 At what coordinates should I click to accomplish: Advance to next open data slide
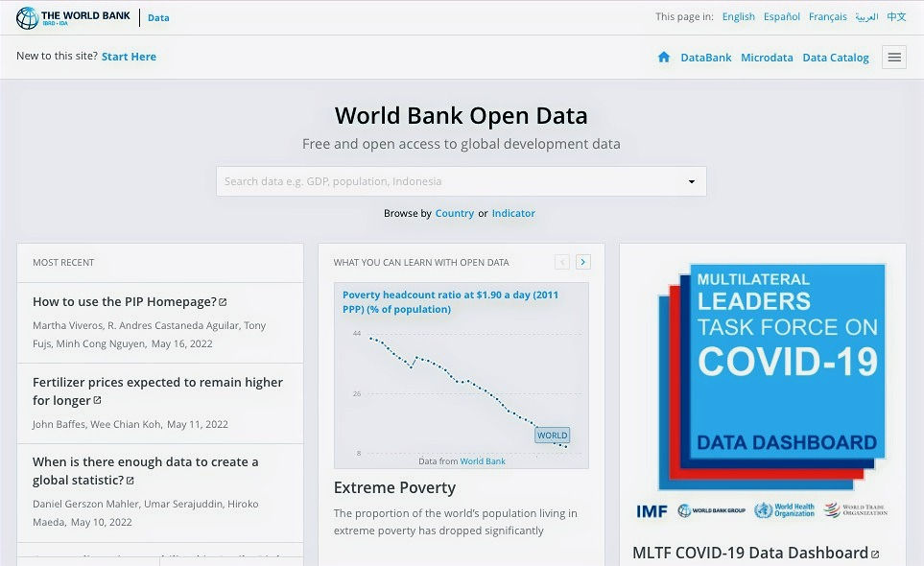582,262
